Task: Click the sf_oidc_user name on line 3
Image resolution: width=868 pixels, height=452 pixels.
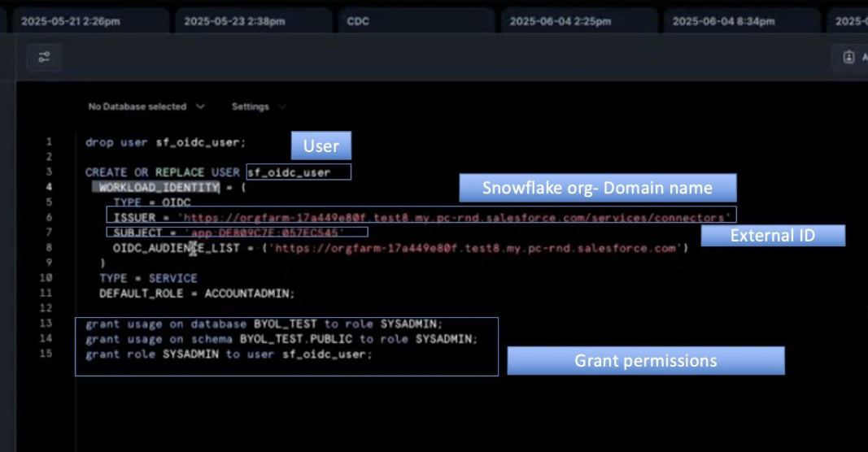Action: [x=289, y=172]
